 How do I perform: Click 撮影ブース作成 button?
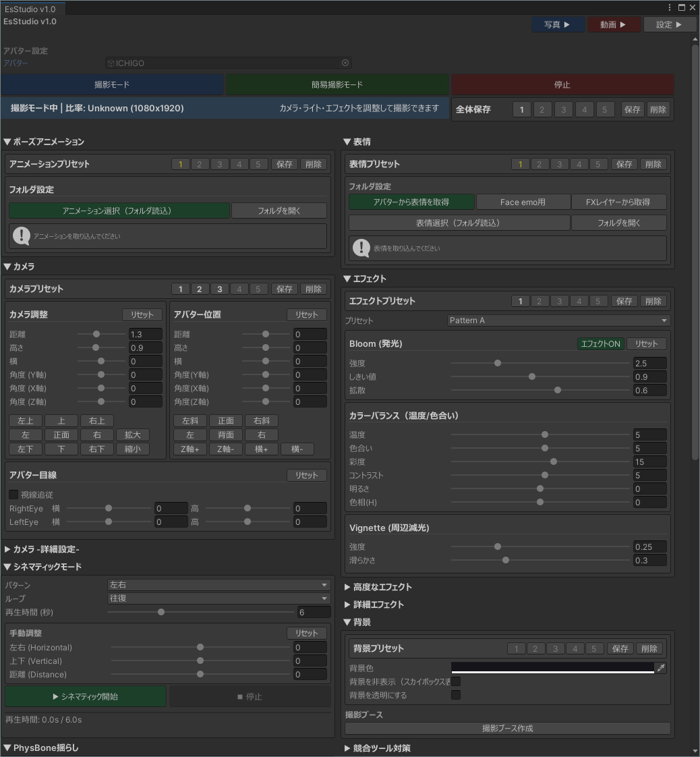coord(508,728)
